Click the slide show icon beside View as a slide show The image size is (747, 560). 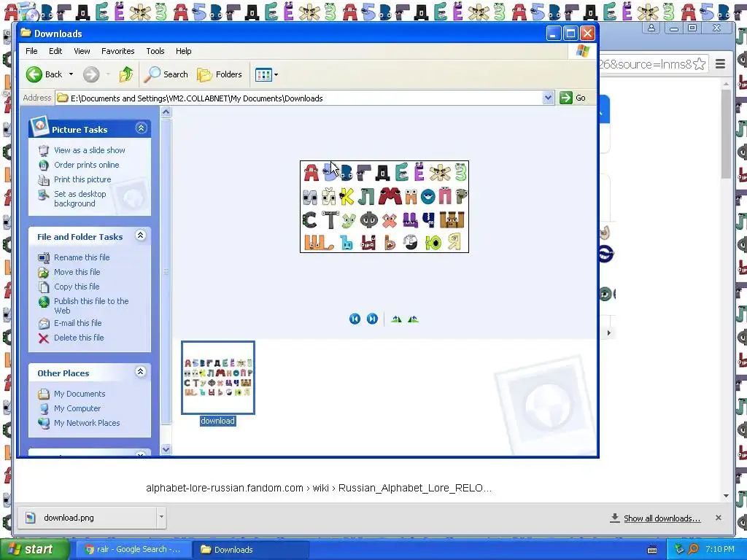coord(43,150)
